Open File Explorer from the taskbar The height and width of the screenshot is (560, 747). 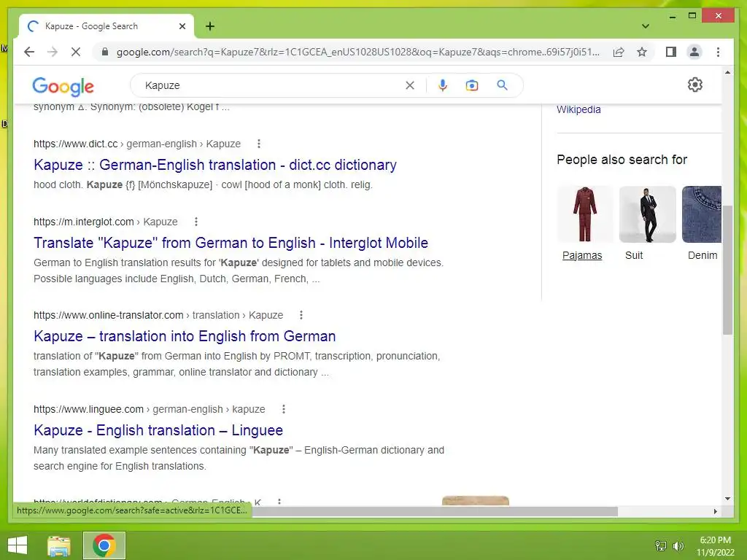[x=59, y=545]
